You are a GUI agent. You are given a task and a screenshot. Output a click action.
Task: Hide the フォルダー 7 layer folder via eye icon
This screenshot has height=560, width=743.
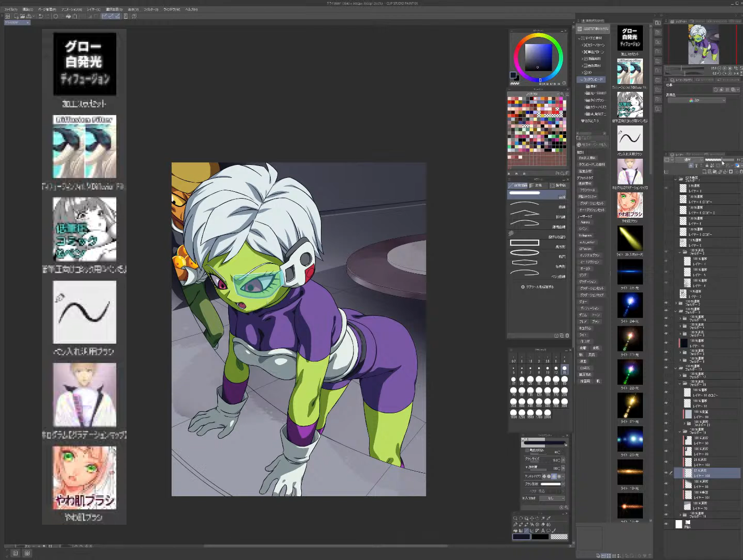tap(667, 303)
